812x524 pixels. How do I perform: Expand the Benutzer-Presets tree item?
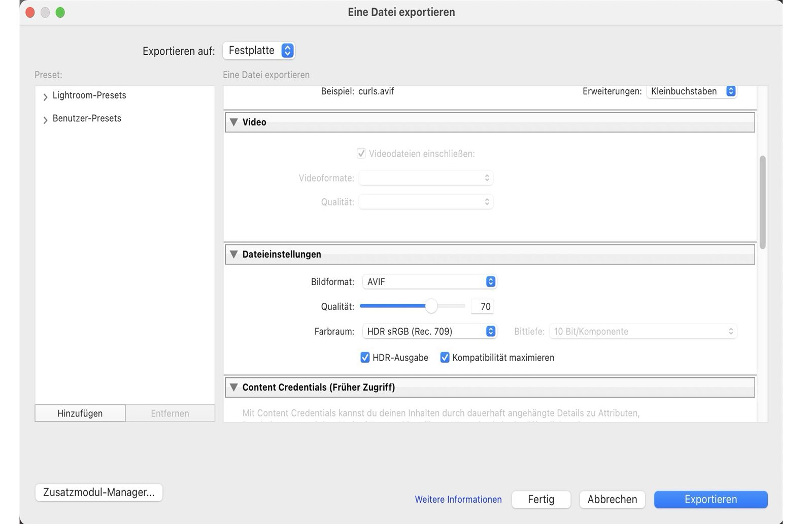click(x=45, y=119)
